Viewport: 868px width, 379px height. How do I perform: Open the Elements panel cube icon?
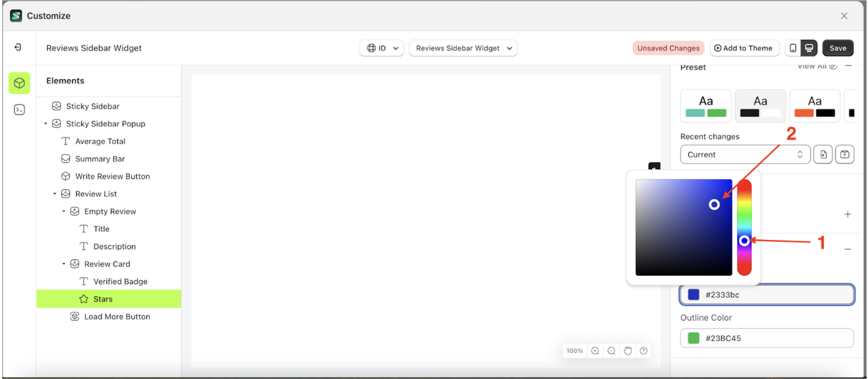(x=19, y=83)
